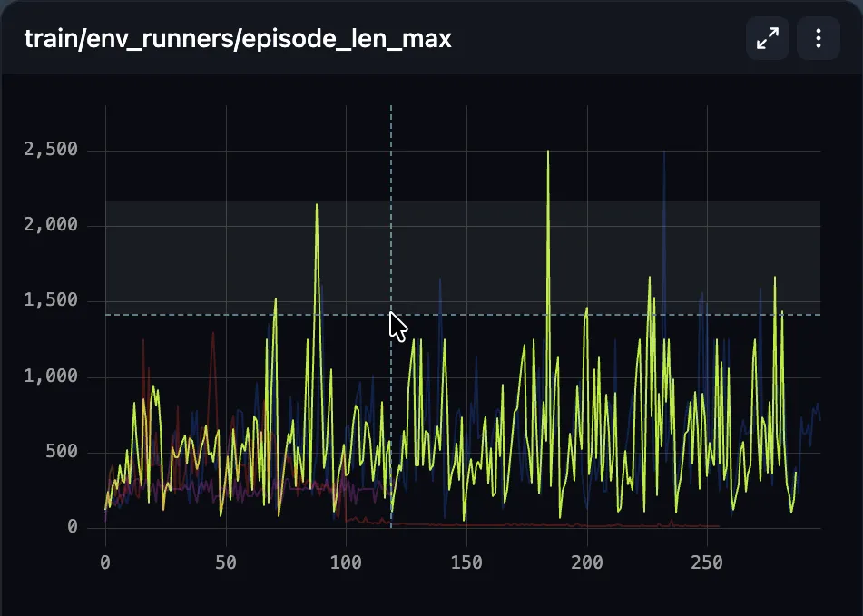Click the 0 label on the y-axis
The image size is (863, 616).
point(73,527)
